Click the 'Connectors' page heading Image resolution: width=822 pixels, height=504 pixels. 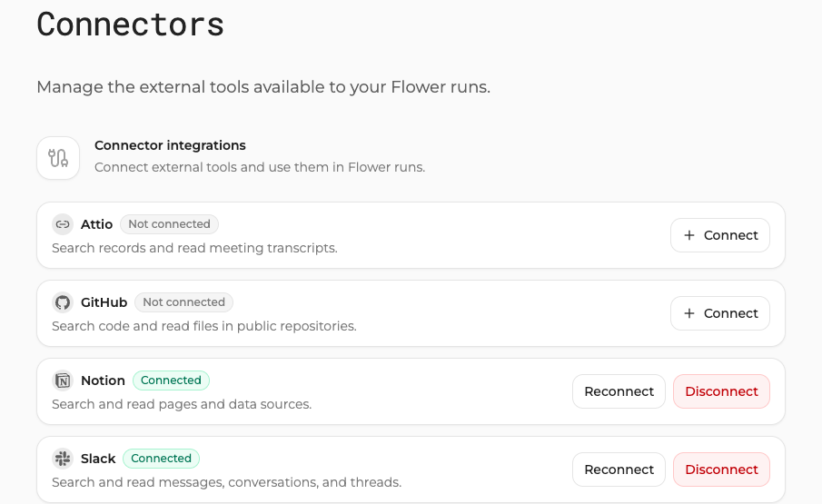coord(131,25)
